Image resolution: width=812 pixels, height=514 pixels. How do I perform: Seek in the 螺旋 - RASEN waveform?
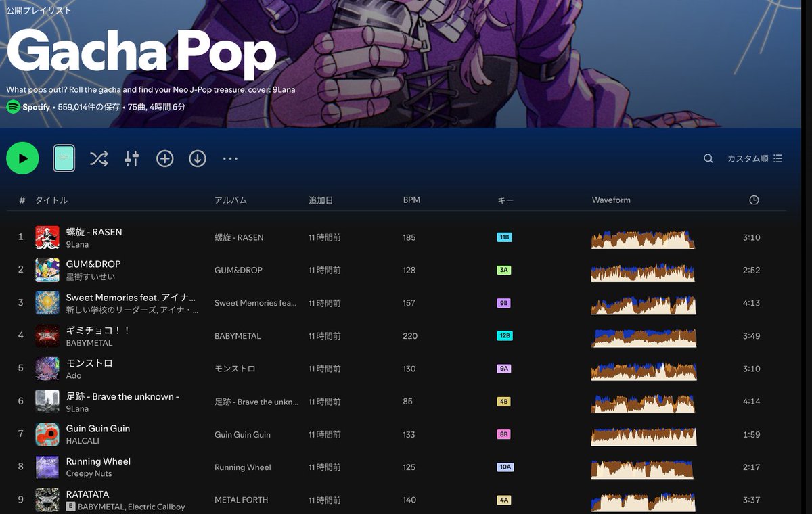tap(643, 239)
